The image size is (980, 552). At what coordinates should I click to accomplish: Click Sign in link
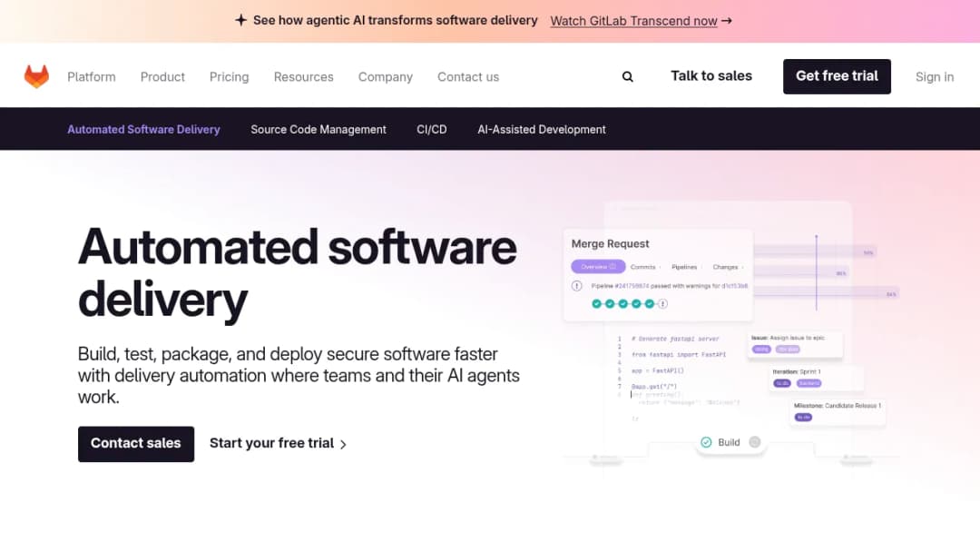(x=935, y=77)
